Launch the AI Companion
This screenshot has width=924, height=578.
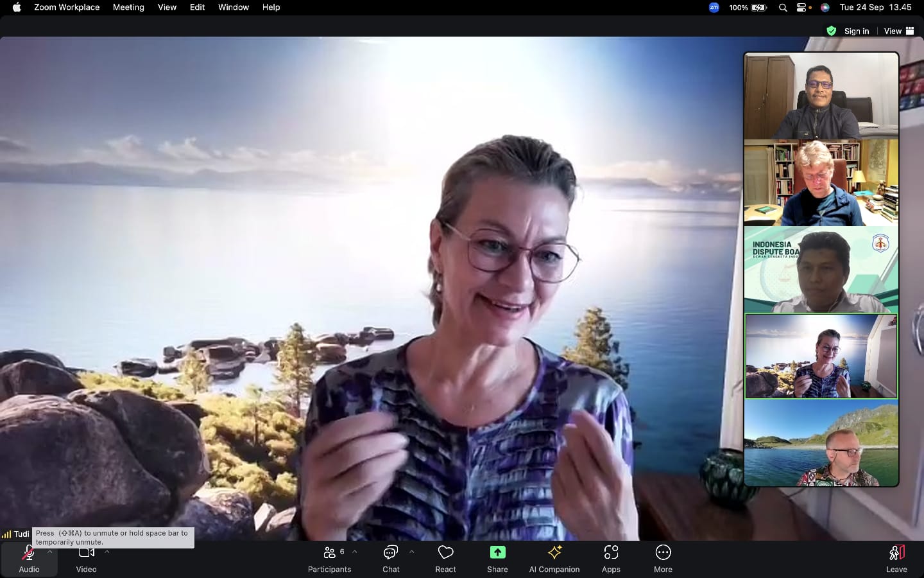click(x=554, y=559)
